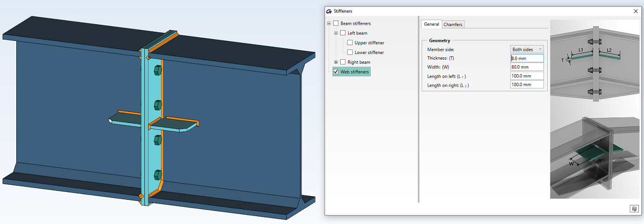Check the Upper stiffener option
Image resolution: width=644 pixels, height=224 pixels.
click(x=350, y=43)
